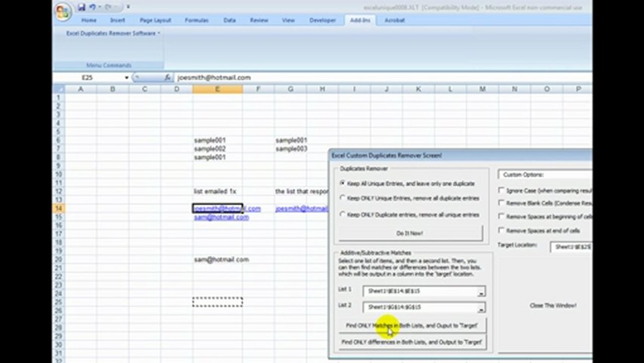Image resolution: width=644 pixels, height=363 pixels.
Task: Select row 14 header
Action: (x=58, y=209)
